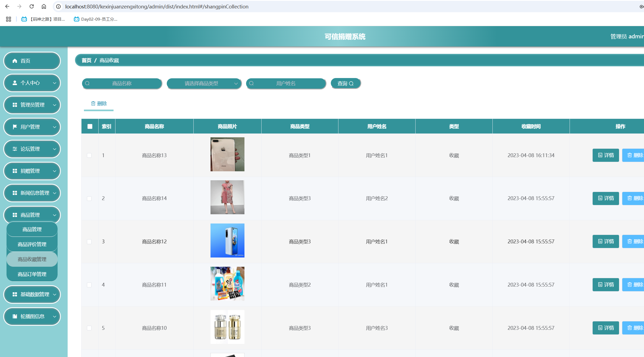The image size is (644, 357).
Task: Click the browser forward arrow
Action: pos(19,7)
